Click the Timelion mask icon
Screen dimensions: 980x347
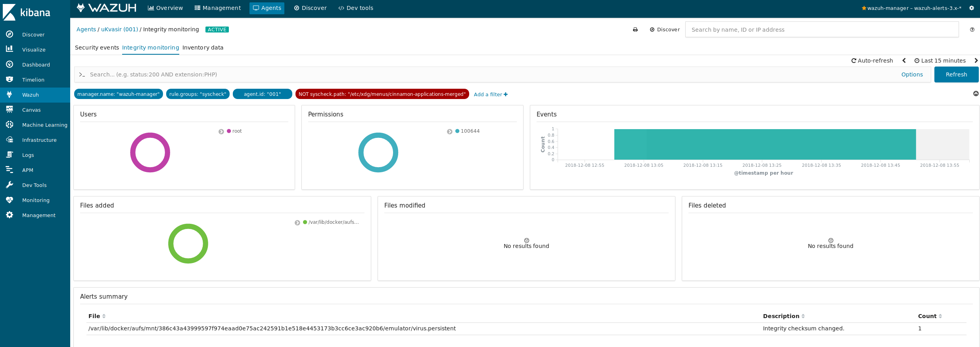tap(10, 79)
